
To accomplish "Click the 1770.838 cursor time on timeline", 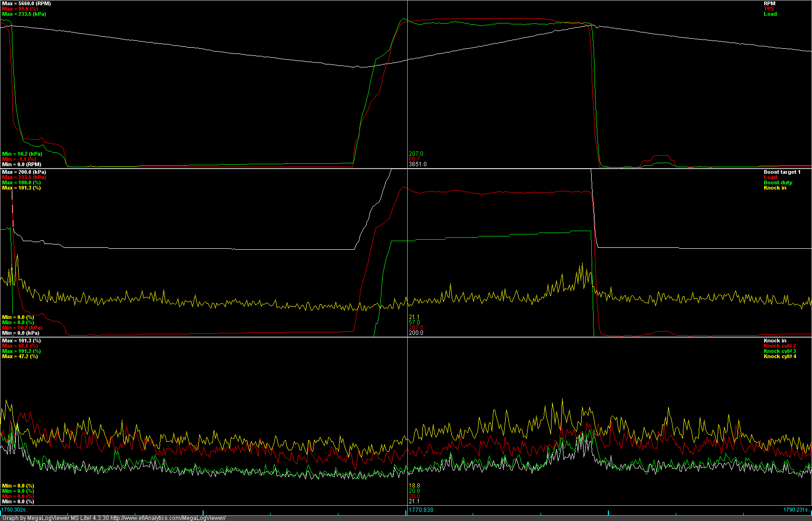I will 421,510.
